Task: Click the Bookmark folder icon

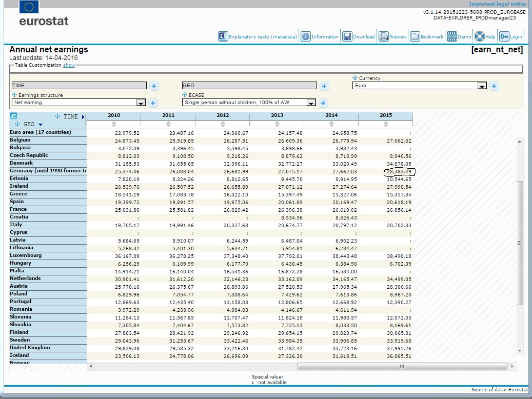Action: point(415,36)
